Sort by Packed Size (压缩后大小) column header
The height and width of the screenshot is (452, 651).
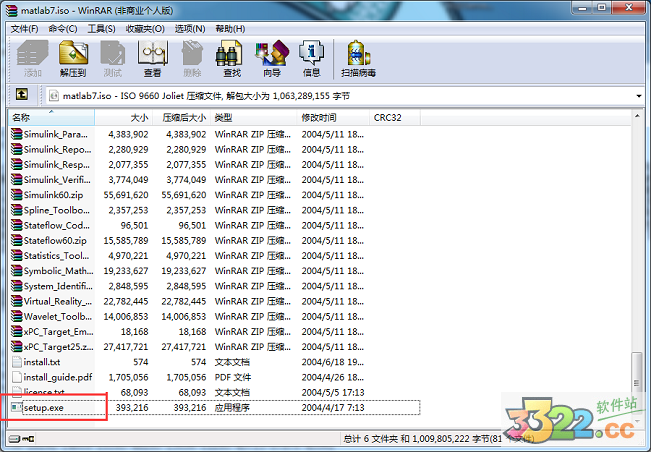181,117
